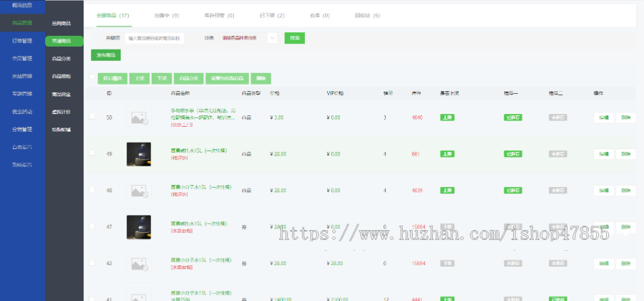This screenshot has height=301, width=644.
Task: Toggle the green 上架 status badge in row 49
Action: pos(447,154)
